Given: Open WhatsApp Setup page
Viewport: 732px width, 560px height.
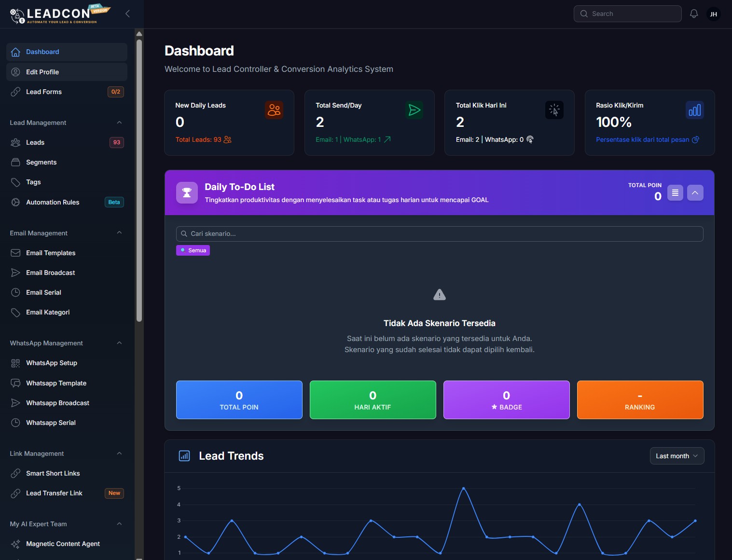Looking at the screenshot, I should (51, 363).
